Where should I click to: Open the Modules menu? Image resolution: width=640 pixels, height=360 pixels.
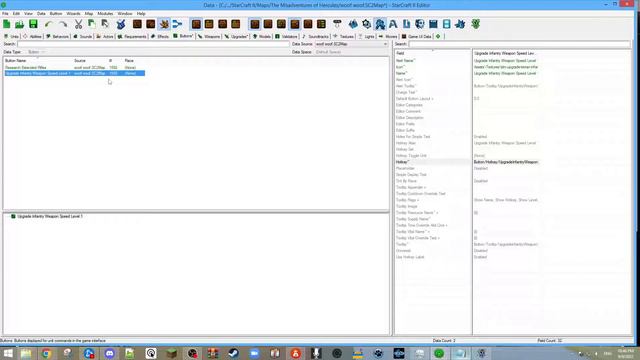[105, 13]
